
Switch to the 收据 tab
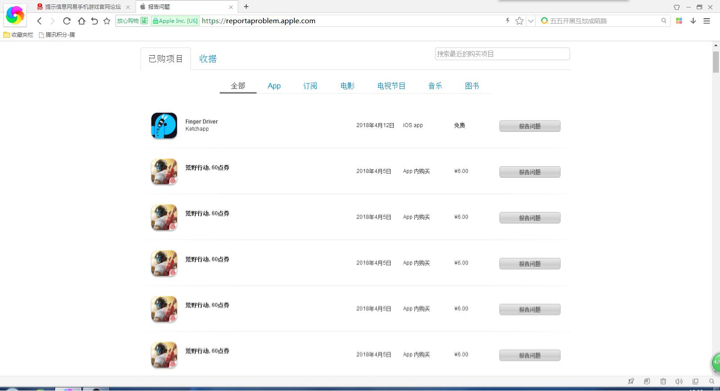coord(208,59)
